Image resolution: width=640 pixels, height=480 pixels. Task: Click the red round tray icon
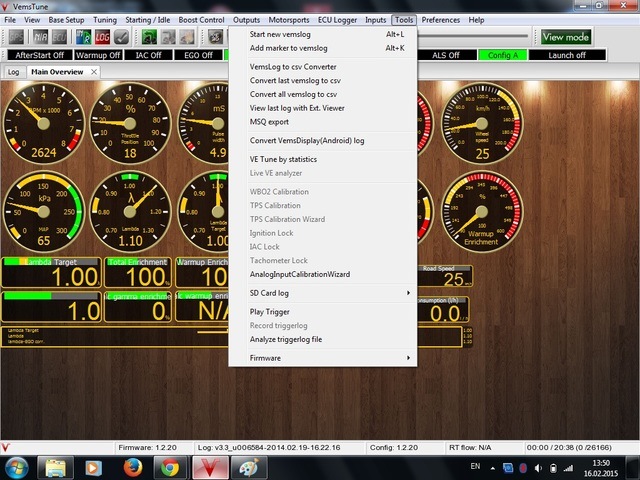pos(523,468)
